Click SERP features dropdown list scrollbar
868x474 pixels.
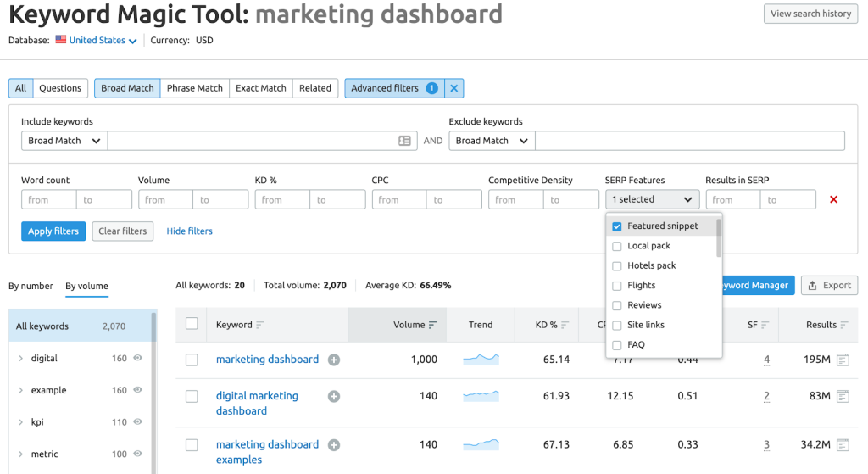click(x=719, y=238)
